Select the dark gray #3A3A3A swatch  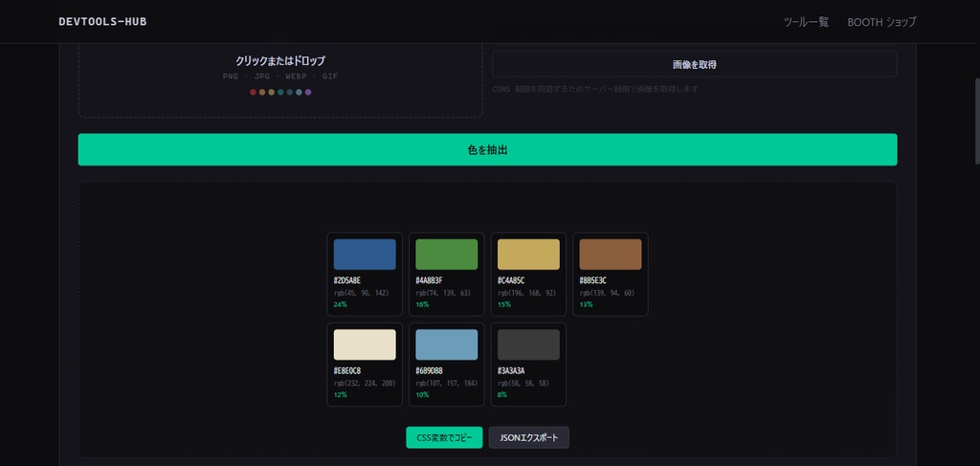528,344
